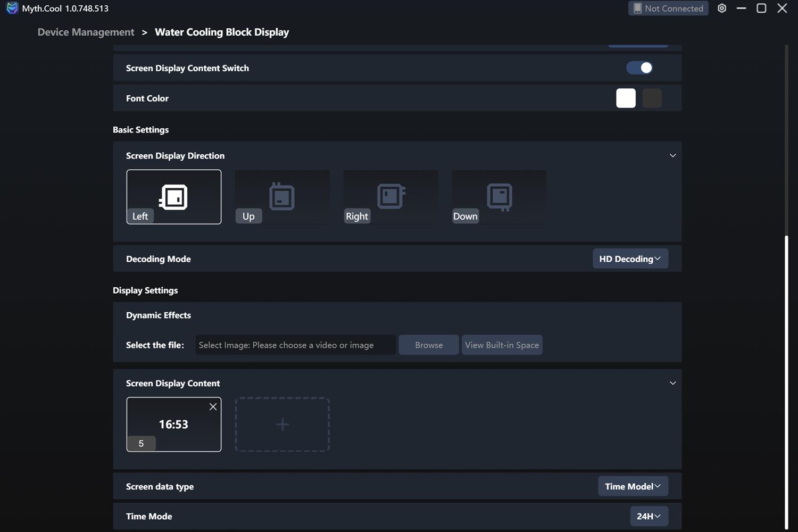Screen dimensions: 798x532
Task: Select the Up screen direction icon
Action: point(282,197)
